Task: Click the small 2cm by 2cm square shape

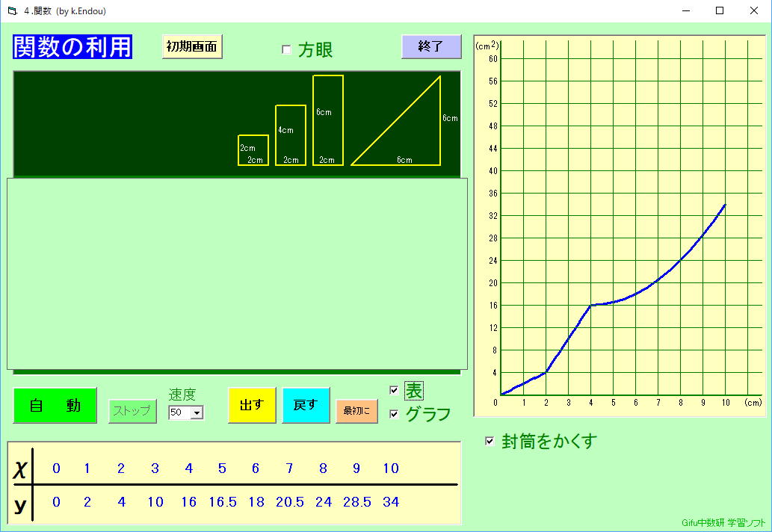Action: pos(253,150)
